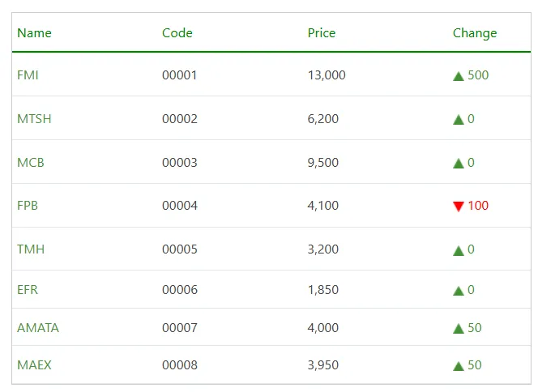
Task: Open the FMI stock link
Action: (x=28, y=75)
